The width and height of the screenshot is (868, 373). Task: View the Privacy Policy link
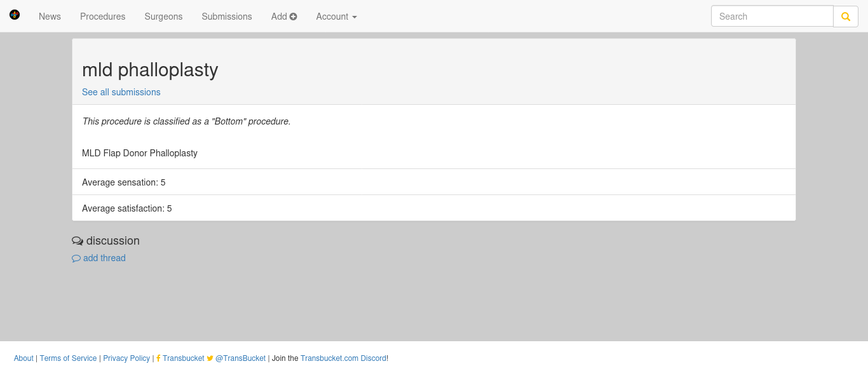tap(126, 358)
